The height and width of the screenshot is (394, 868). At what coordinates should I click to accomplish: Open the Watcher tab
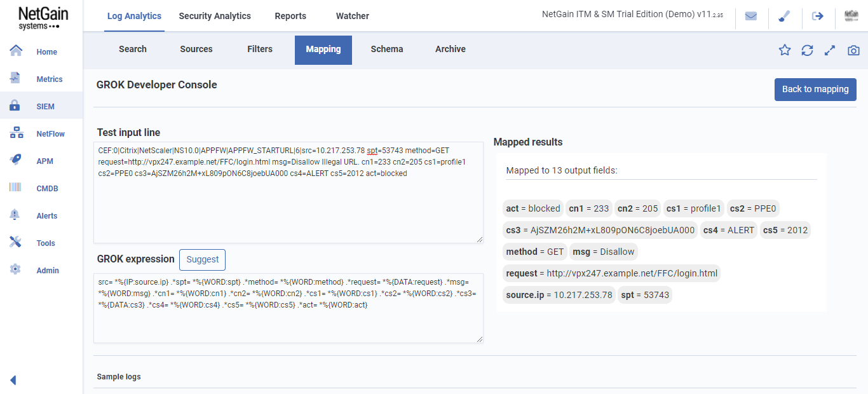[x=353, y=16]
